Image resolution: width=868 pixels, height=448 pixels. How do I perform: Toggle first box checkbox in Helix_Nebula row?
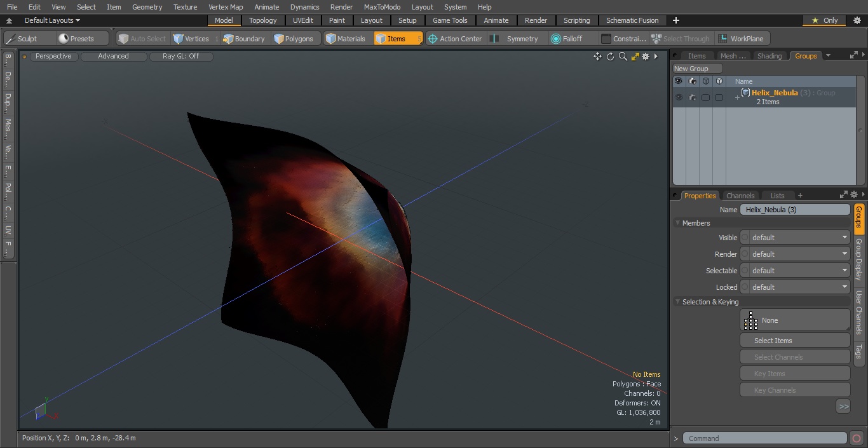tap(705, 97)
